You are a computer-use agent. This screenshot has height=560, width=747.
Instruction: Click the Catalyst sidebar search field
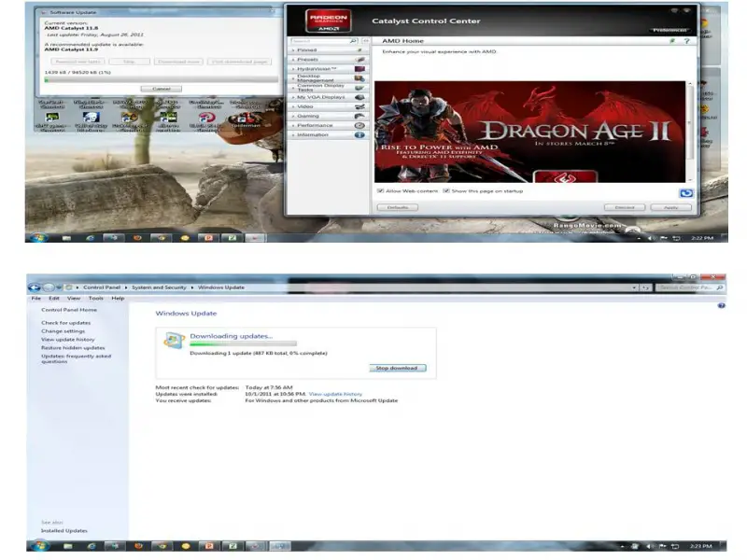pyautogui.click(x=319, y=41)
